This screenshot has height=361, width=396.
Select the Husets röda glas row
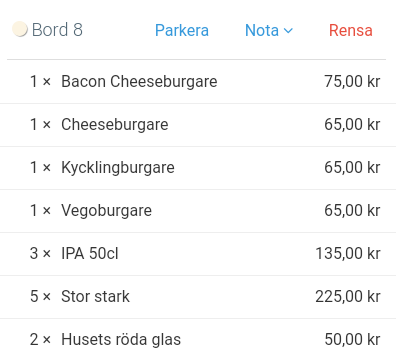coord(198,340)
